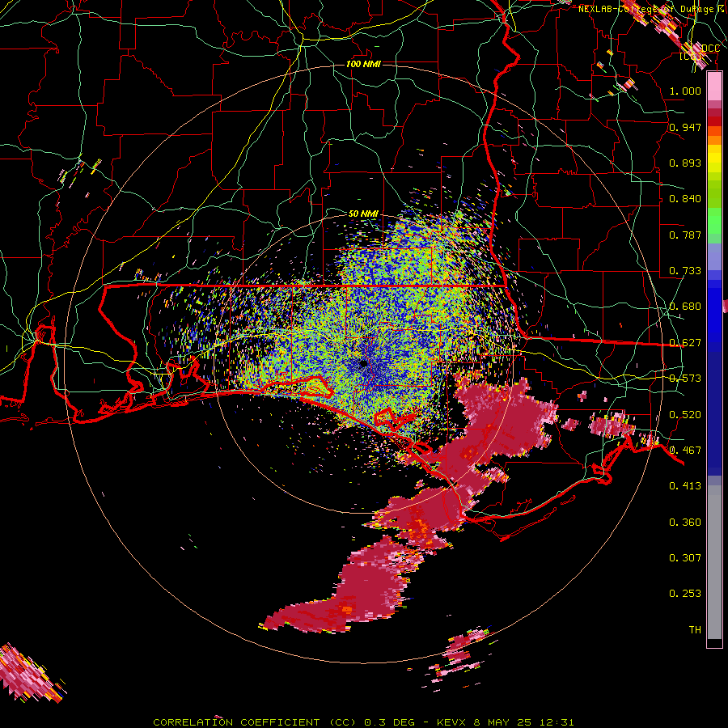The image size is (728, 728).
Task: Click the 50 NMI range ring label
Action: click(363, 214)
